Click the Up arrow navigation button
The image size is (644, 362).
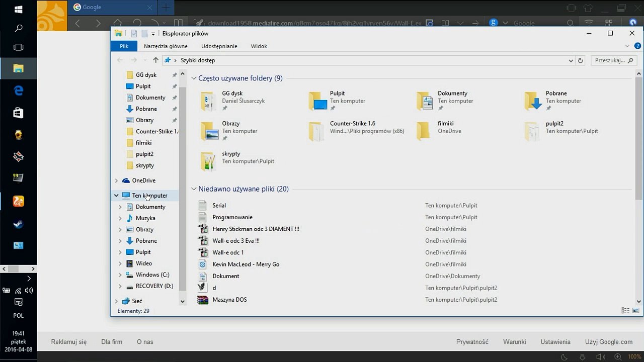click(155, 60)
